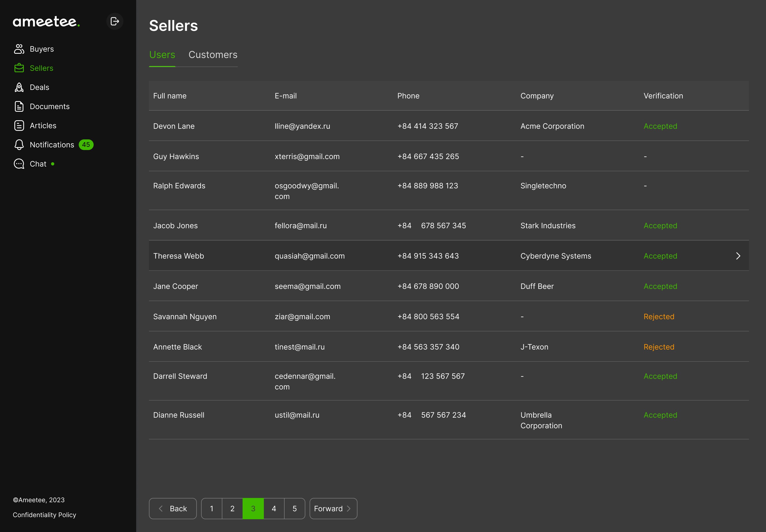766x532 pixels.
Task: Select the Users tab
Action: click(162, 55)
